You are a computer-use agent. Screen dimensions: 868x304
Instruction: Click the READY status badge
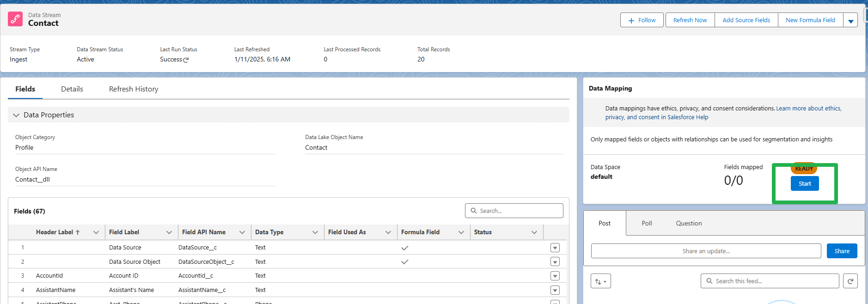point(804,169)
